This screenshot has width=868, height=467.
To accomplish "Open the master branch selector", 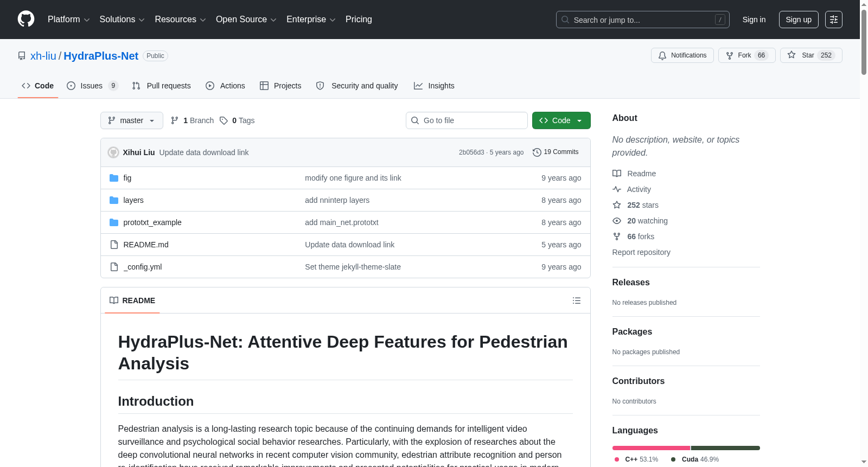I will pyautogui.click(x=132, y=120).
